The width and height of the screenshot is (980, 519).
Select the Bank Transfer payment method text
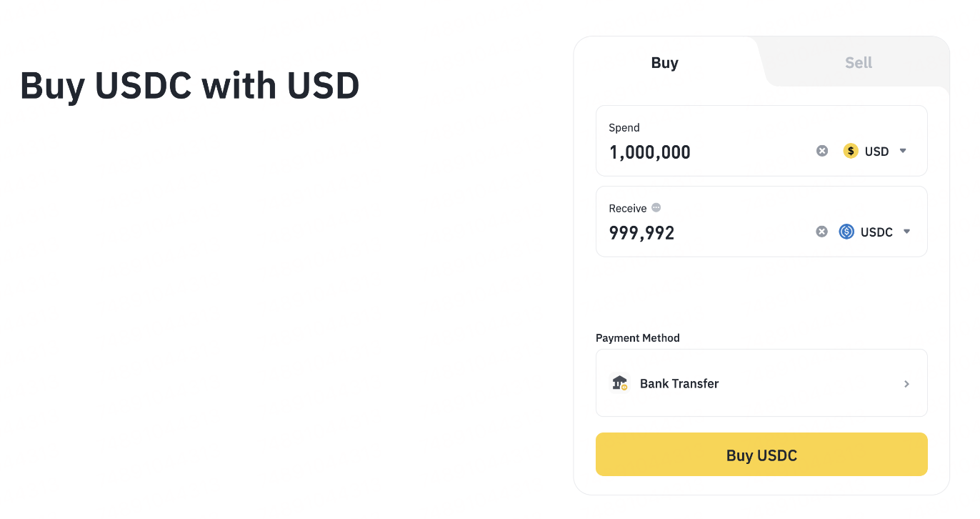(x=679, y=384)
